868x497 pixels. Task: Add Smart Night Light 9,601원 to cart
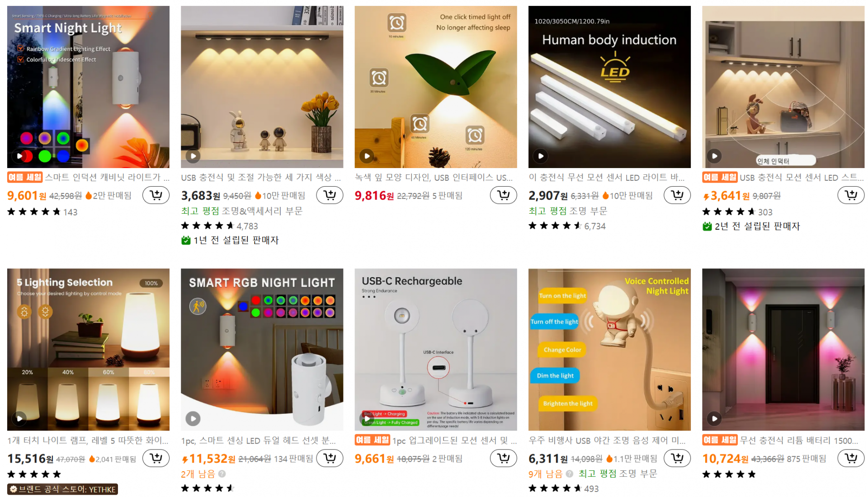pyautogui.click(x=156, y=195)
